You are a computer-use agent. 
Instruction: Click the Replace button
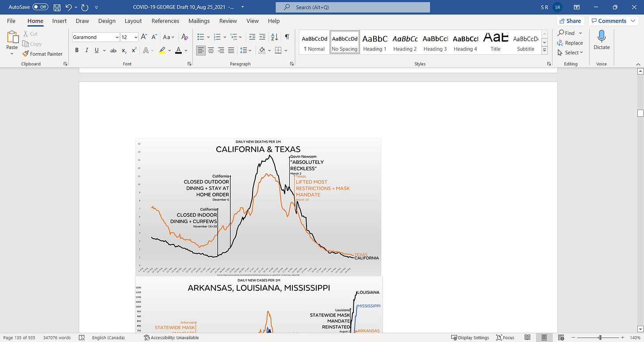tap(570, 43)
